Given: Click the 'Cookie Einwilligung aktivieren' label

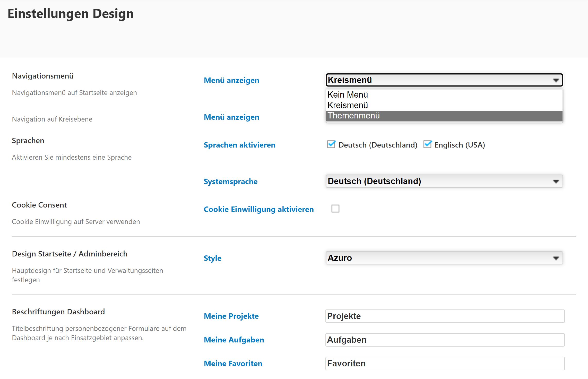Looking at the screenshot, I should [258, 209].
